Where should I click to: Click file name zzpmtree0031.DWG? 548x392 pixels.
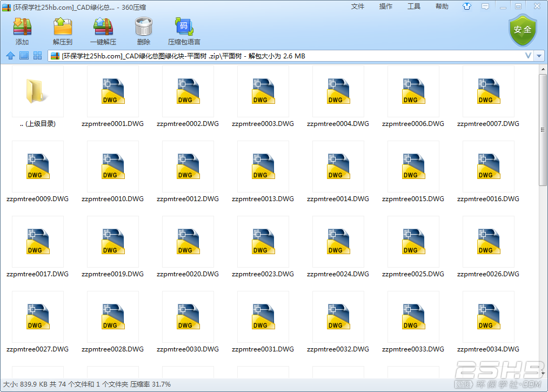tap(263, 349)
